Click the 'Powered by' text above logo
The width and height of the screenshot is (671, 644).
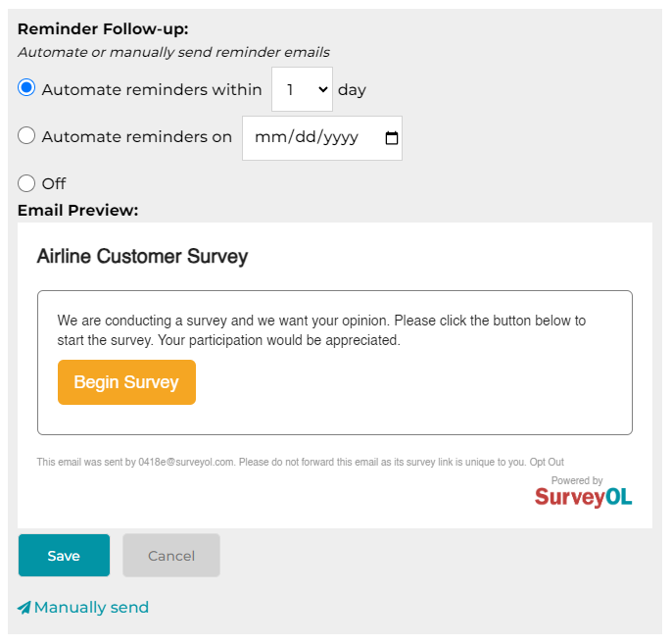577,480
